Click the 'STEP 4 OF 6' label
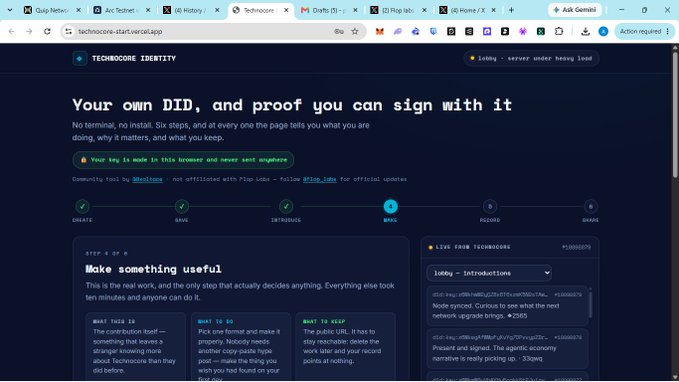This screenshot has width=679, height=382. [107, 253]
